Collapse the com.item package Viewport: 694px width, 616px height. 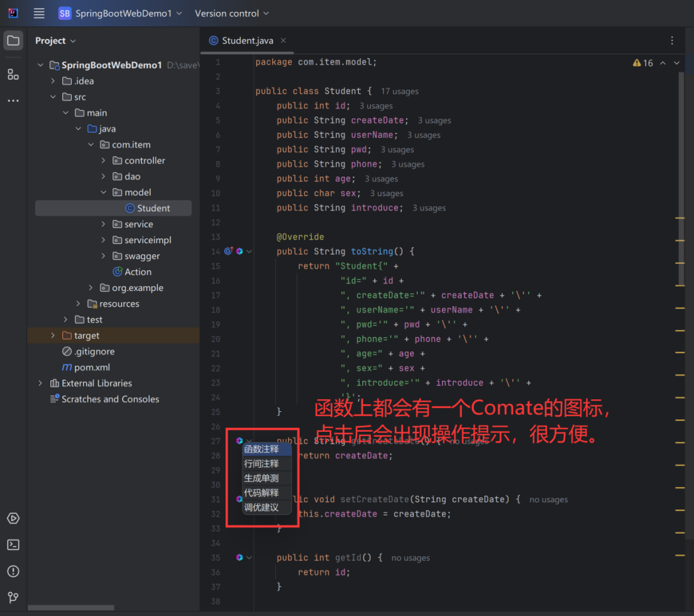(x=91, y=145)
